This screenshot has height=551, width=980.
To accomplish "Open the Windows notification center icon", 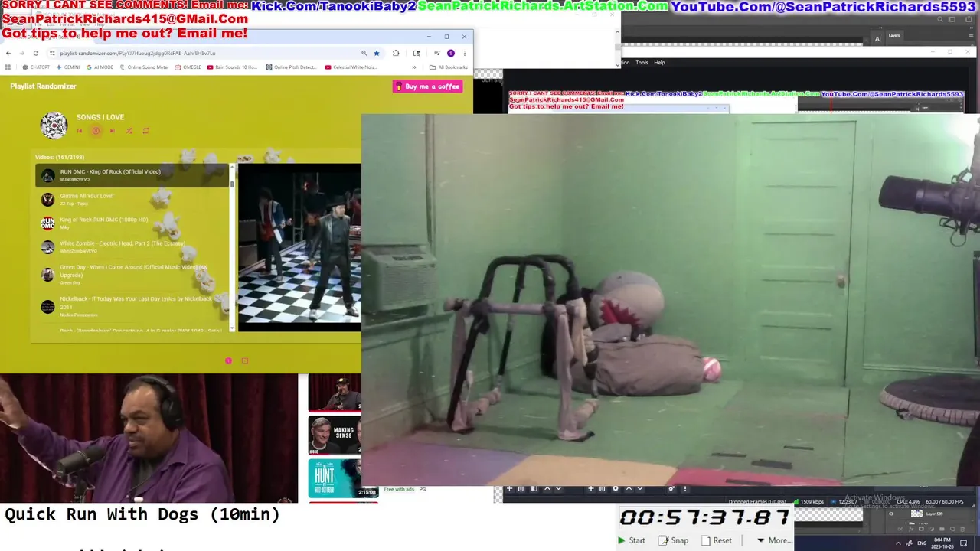I will coord(964,543).
